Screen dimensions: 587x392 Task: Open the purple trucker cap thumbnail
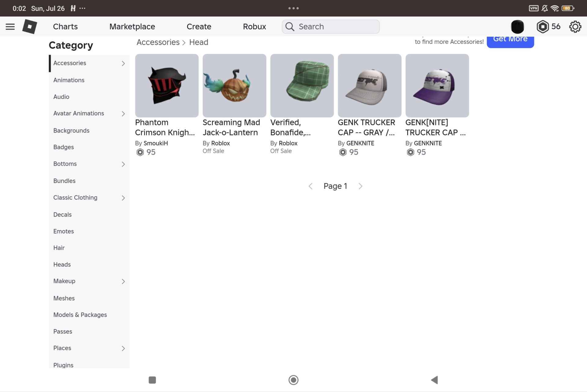[x=437, y=86]
